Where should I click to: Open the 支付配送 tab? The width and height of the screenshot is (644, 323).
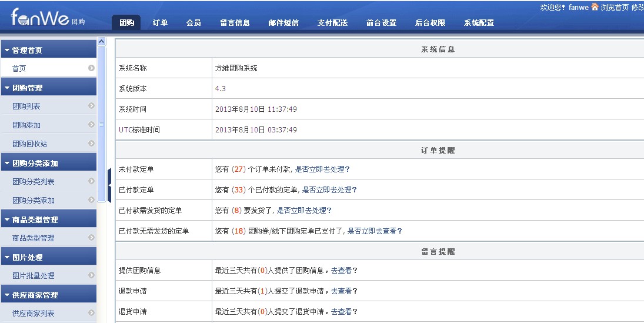click(333, 22)
